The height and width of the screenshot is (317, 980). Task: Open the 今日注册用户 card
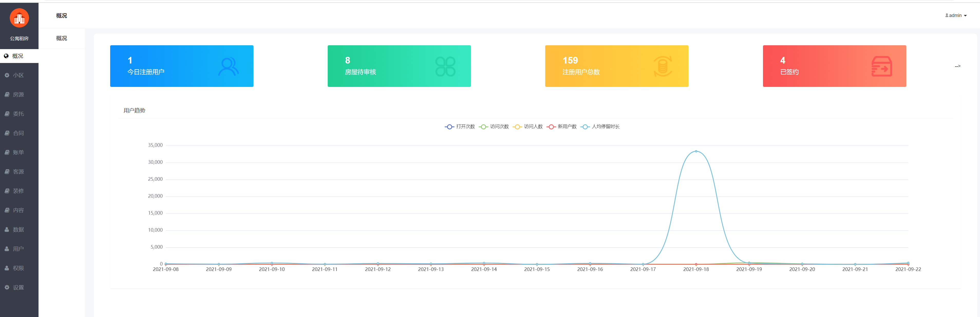[182, 66]
